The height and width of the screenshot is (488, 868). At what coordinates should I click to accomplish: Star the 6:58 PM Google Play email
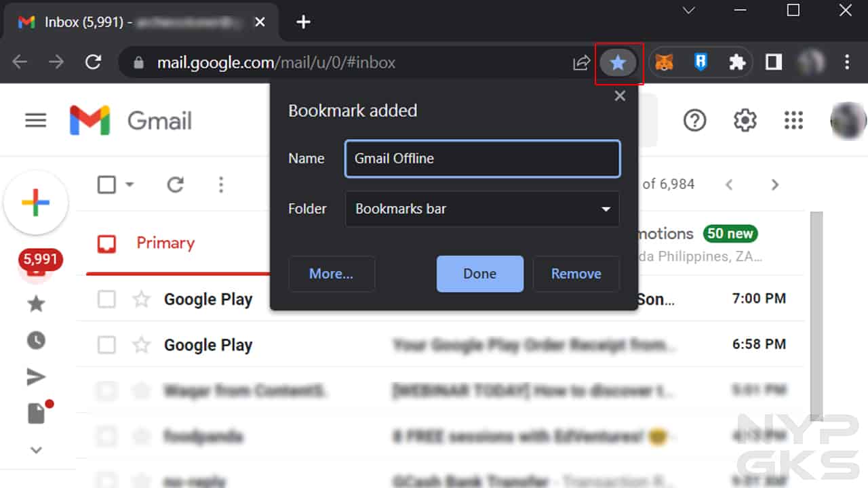[x=141, y=345]
